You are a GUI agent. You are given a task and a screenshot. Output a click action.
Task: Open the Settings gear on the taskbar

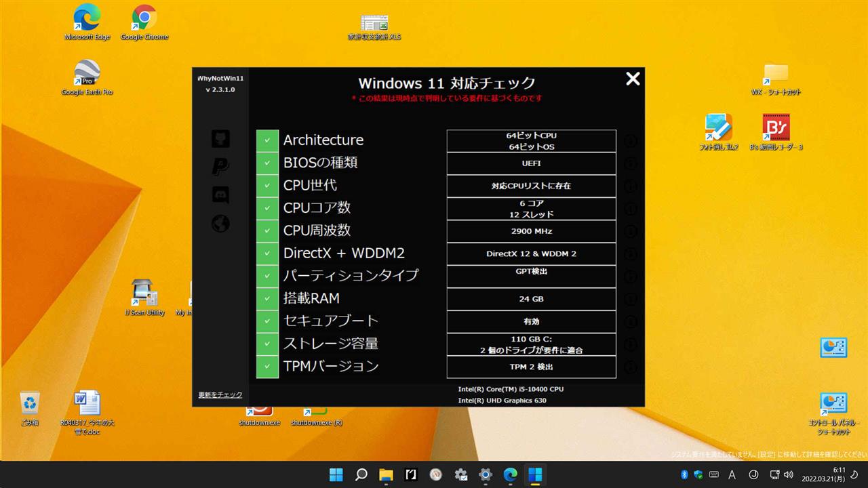pyautogui.click(x=486, y=474)
